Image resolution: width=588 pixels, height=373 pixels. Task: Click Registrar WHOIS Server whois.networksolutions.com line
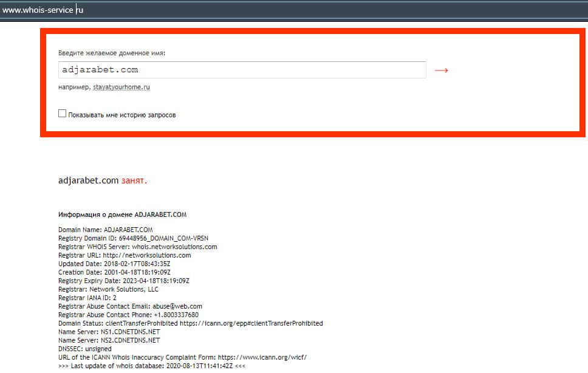click(138, 247)
